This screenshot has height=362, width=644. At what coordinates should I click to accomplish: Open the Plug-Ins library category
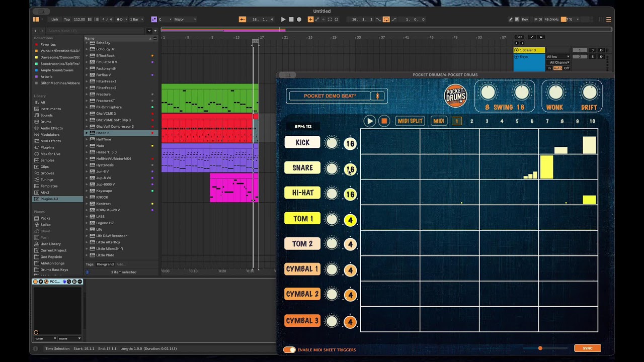pyautogui.click(x=47, y=147)
